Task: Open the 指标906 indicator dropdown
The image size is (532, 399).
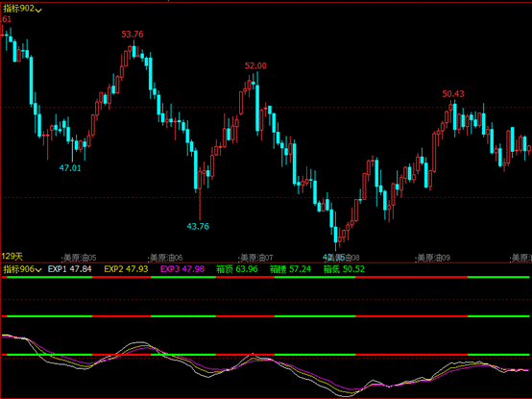Action: coord(22,269)
